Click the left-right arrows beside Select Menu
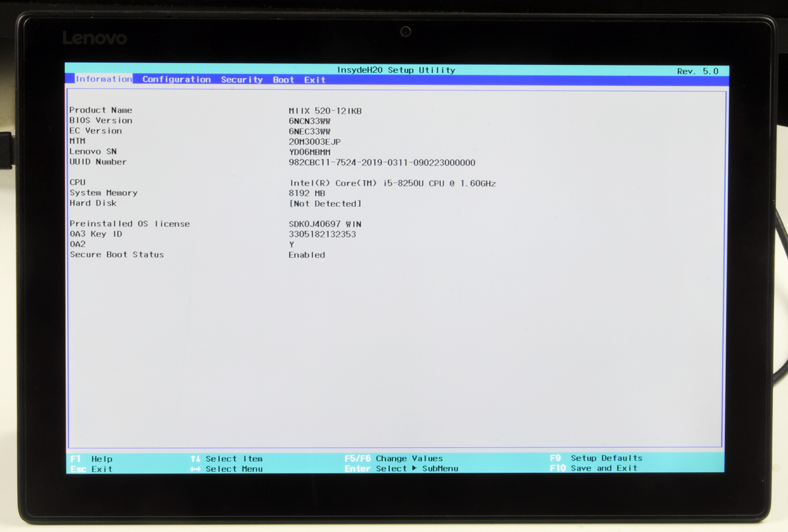 click(x=195, y=469)
